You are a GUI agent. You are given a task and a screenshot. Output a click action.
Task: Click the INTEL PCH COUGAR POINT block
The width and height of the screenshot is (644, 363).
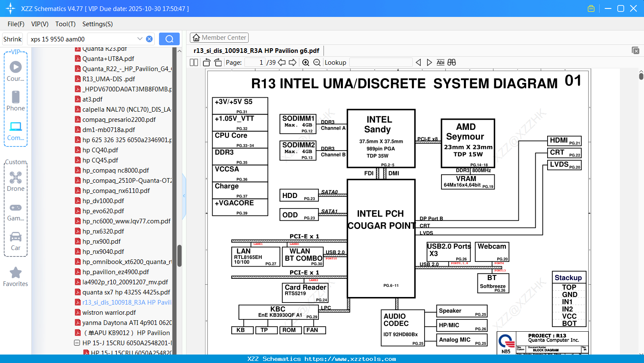point(381,238)
